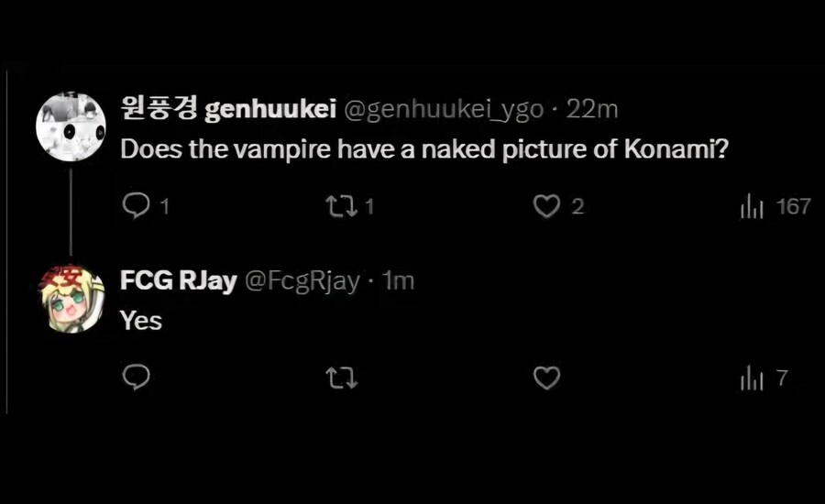Reply to FCG RJay's Yes tweet
This screenshot has width=825, height=504.
[137, 378]
